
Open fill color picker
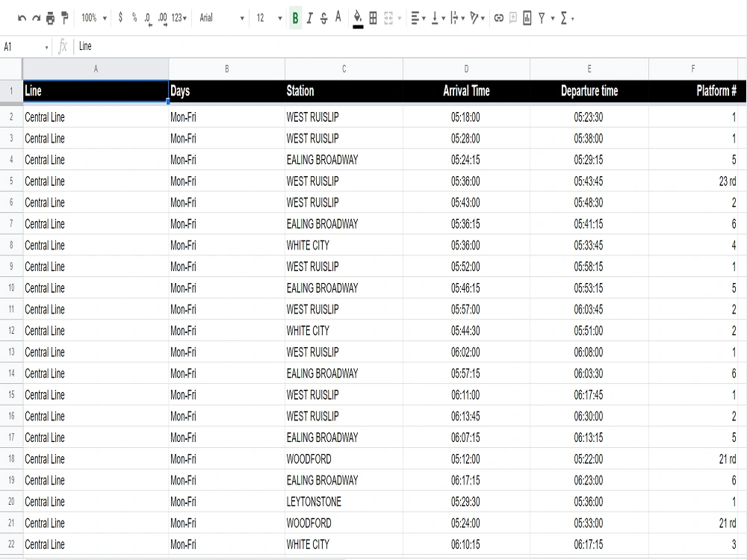click(x=358, y=19)
